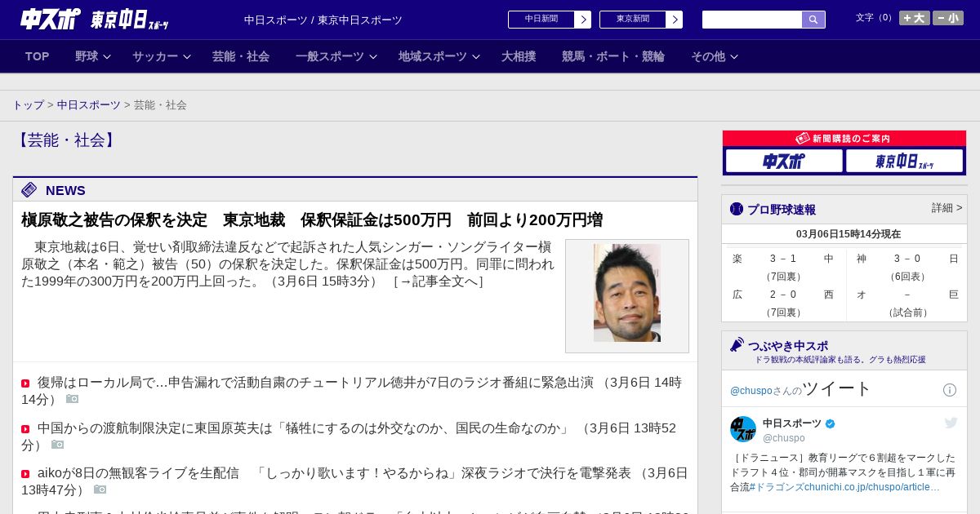Expand the 地域スポーツ menu dropdown
The width and height of the screenshot is (980, 514).
(439, 56)
